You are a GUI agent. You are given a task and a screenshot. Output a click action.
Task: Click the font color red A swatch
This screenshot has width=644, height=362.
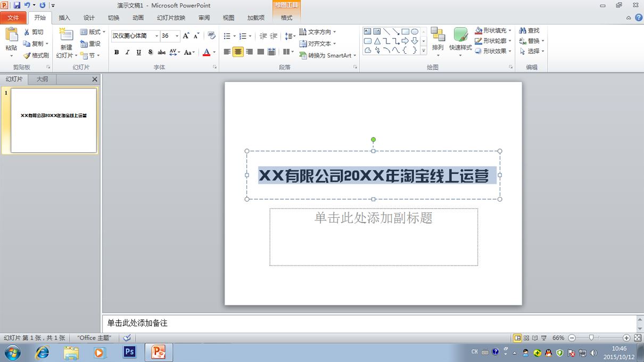click(x=207, y=52)
